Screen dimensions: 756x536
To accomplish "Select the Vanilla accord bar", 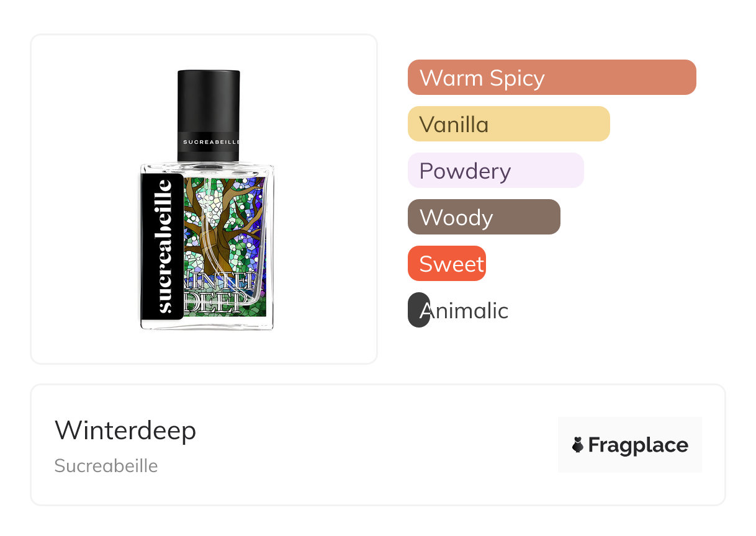I will tap(509, 124).
